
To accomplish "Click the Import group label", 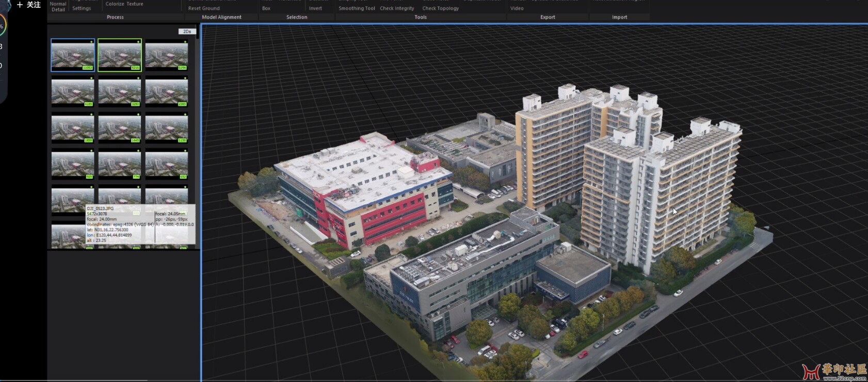I will 620,17.
